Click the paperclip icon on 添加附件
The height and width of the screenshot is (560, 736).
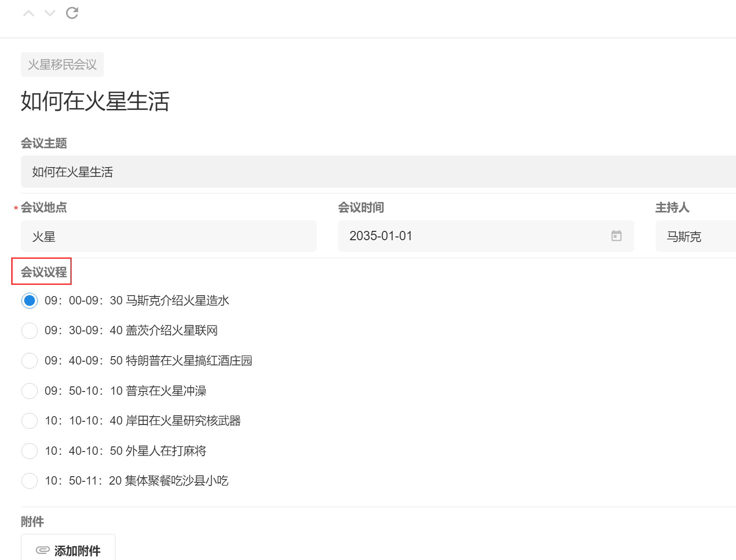pyautogui.click(x=43, y=550)
